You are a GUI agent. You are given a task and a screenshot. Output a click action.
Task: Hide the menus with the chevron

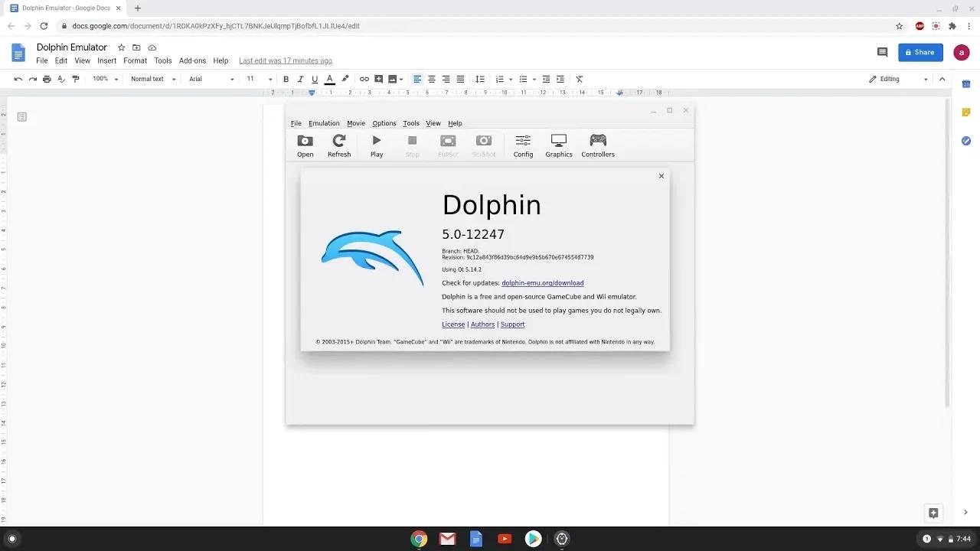pos(942,79)
